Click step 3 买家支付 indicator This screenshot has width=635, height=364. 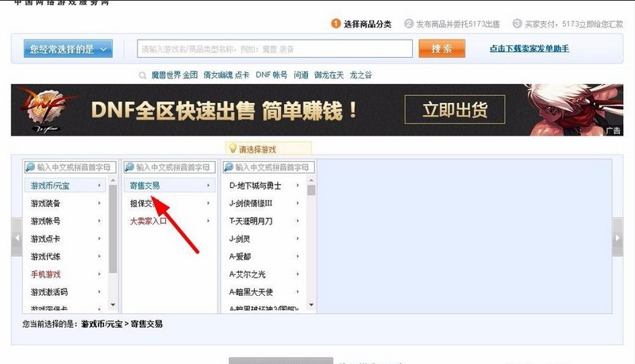(x=568, y=24)
